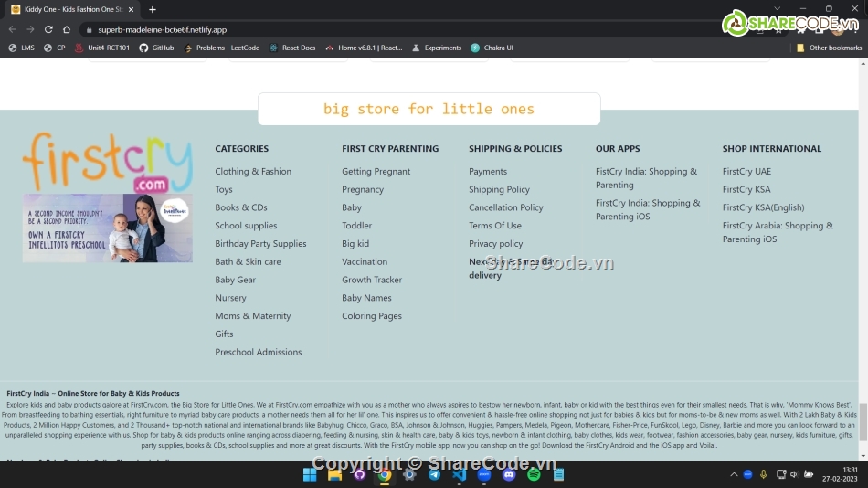The width and height of the screenshot is (868, 488).
Task: Click the Intellitots Preschool banner image
Action: coord(107,228)
